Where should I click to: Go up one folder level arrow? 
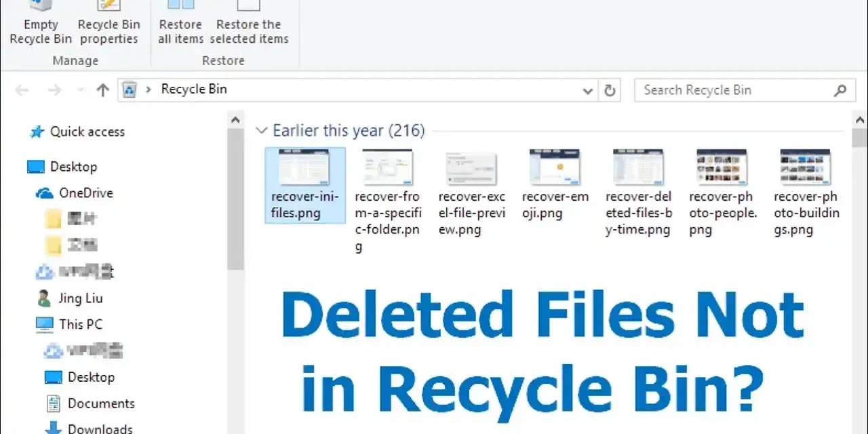pos(102,90)
